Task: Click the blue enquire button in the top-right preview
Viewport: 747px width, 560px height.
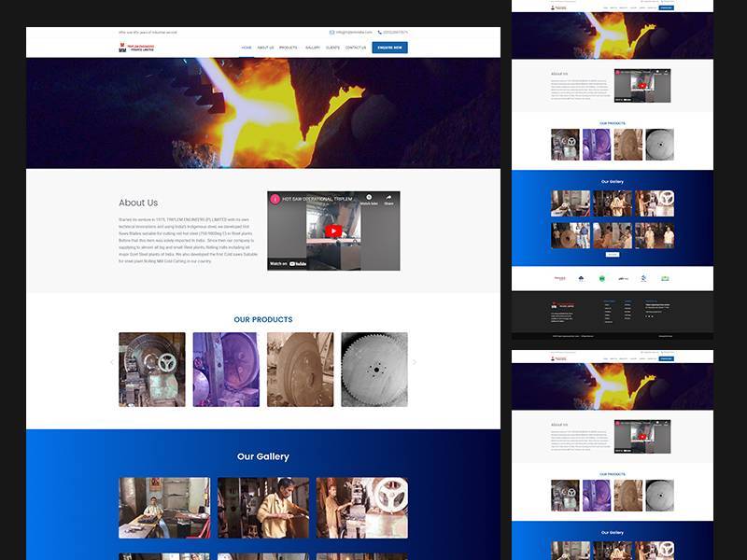Action: pyautogui.click(x=666, y=8)
